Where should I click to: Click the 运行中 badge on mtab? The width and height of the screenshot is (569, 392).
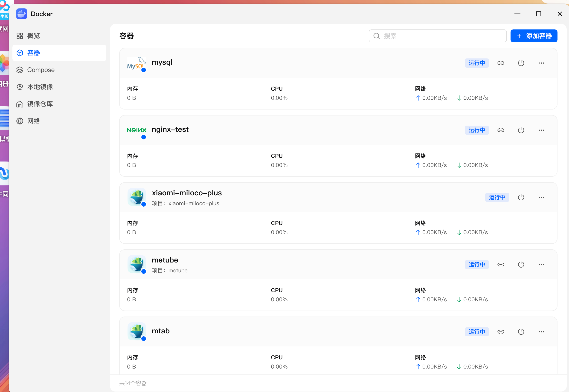(477, 332)
